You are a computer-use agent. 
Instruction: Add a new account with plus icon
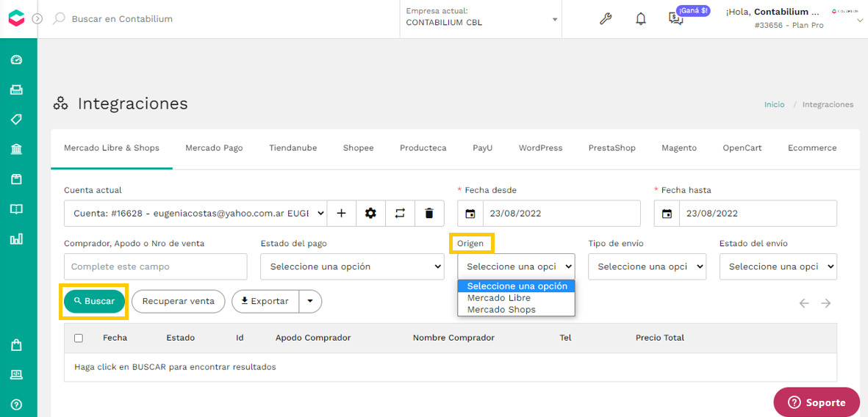pyautogui.click(x=342, y=214)
